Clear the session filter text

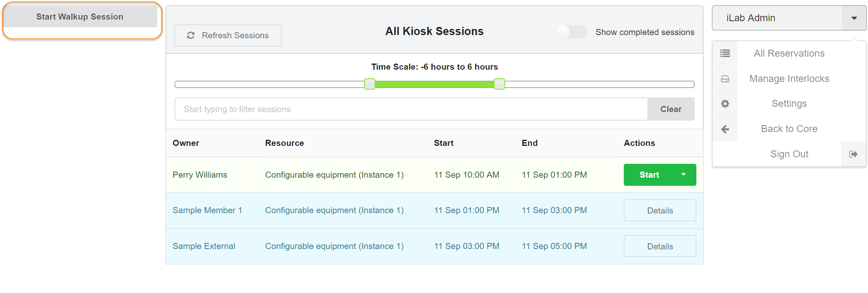coord(671,109)
